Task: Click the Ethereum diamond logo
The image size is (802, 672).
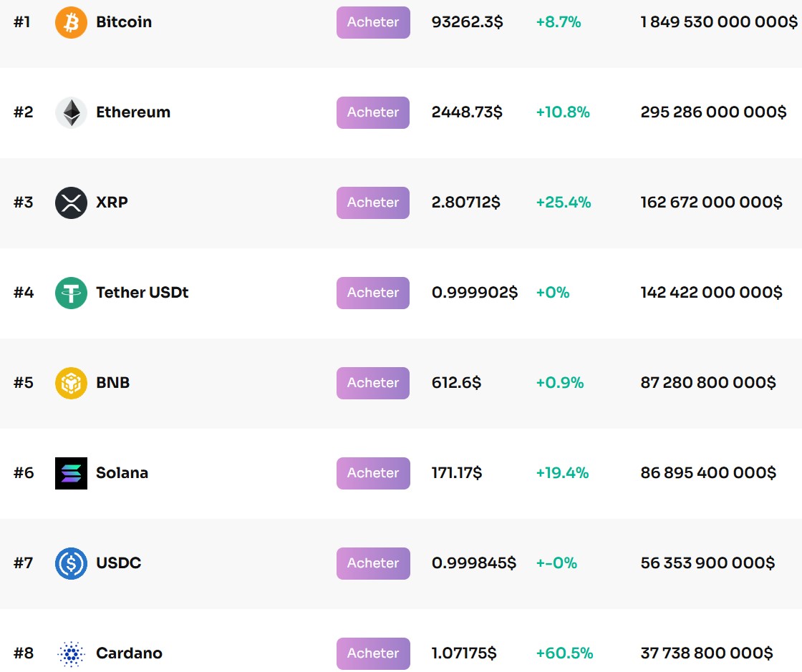Action: coord(70,112)
